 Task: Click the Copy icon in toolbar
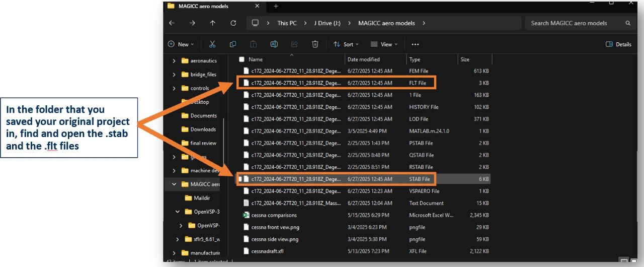pos(233,44)
